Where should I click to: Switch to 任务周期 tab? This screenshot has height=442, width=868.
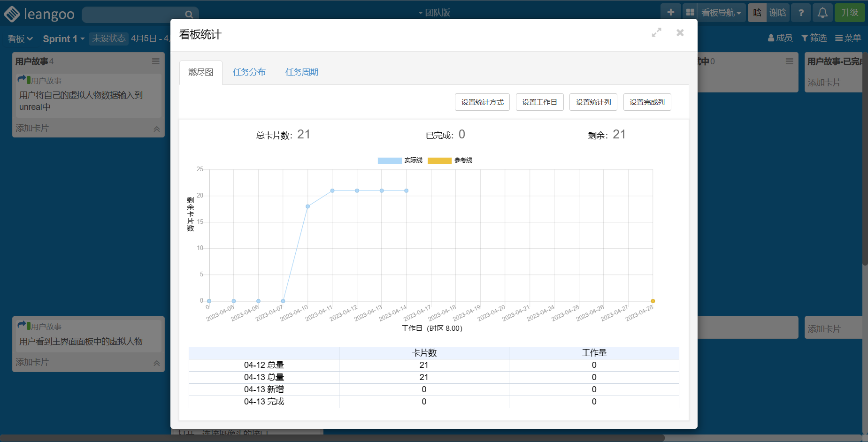coord(302,72)
